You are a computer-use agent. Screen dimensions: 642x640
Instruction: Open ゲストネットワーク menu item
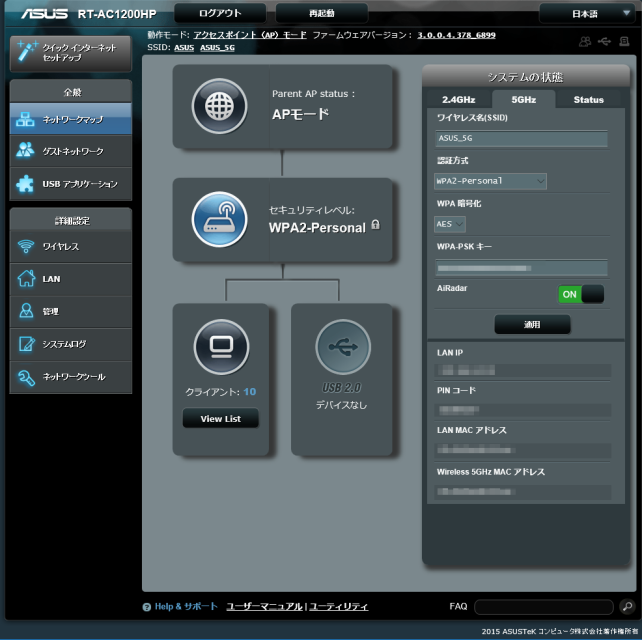pos(71,151)
